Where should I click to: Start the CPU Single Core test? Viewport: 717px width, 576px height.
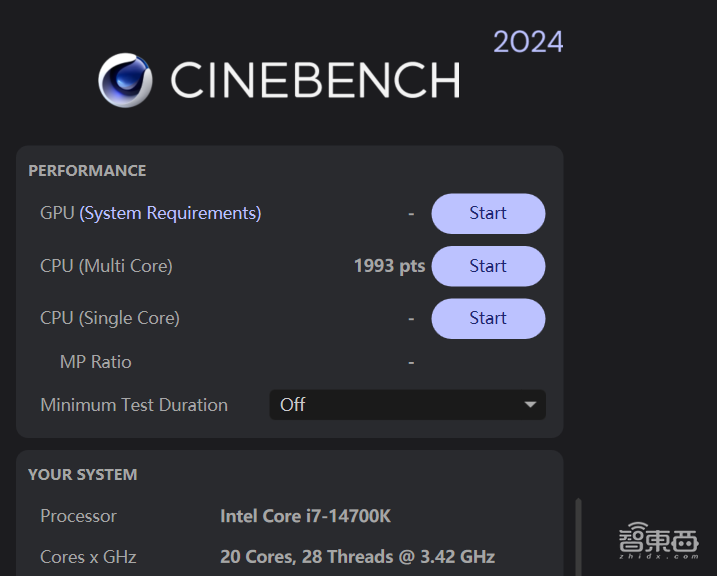click(488, 318)
